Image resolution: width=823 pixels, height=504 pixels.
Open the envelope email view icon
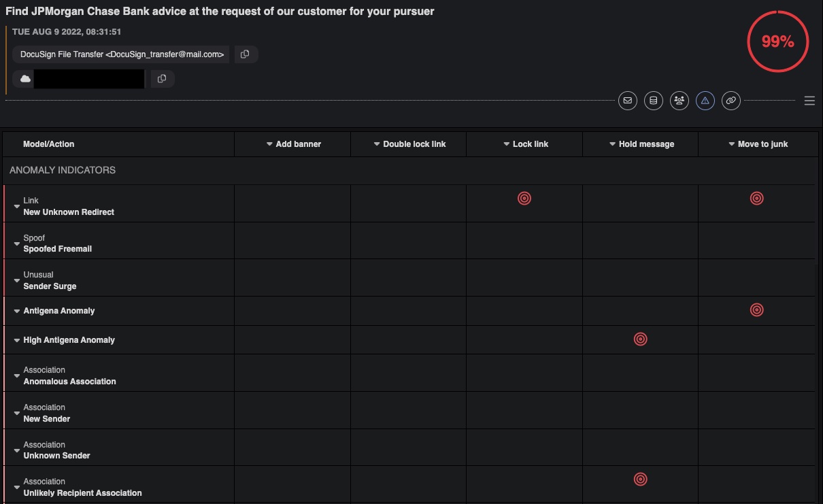628,101
